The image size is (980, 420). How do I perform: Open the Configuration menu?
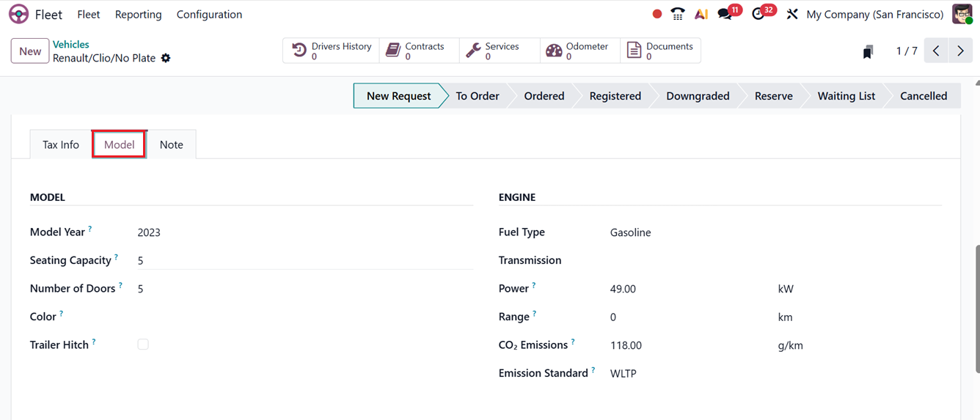pos(209,15)
